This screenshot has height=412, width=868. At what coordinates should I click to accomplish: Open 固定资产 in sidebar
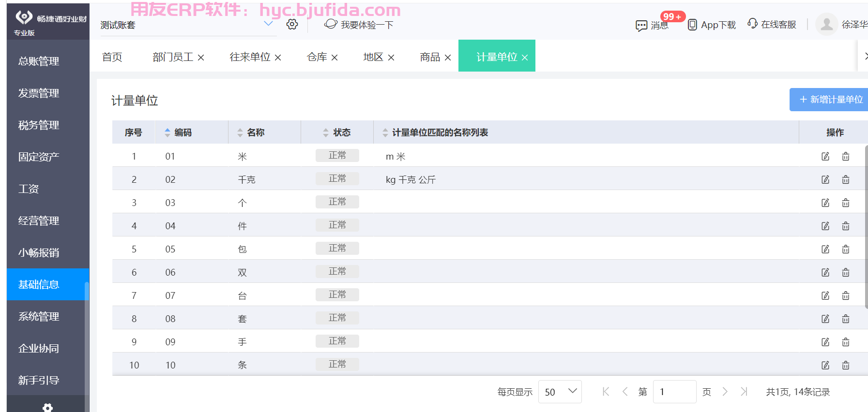[48, 157]
